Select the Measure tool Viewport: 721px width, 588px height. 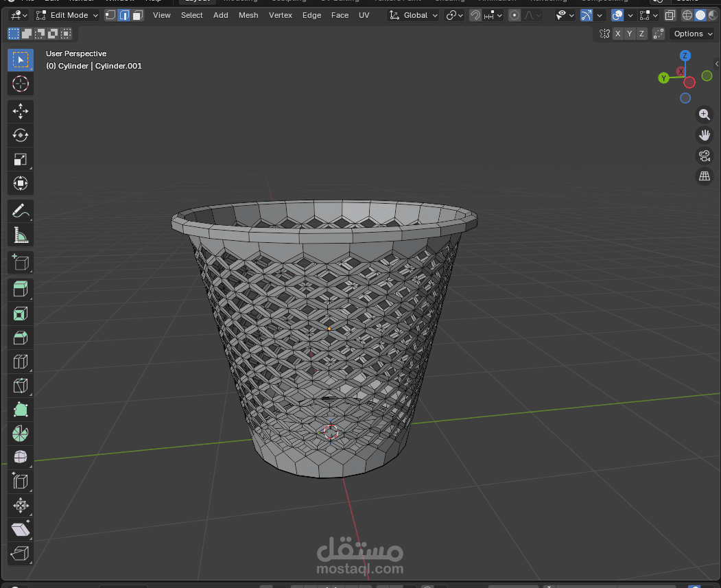(x=21, y=235)
